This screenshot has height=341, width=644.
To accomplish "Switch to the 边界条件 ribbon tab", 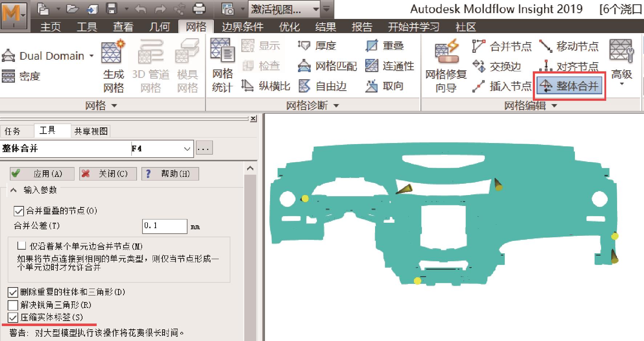I will 242,27.
